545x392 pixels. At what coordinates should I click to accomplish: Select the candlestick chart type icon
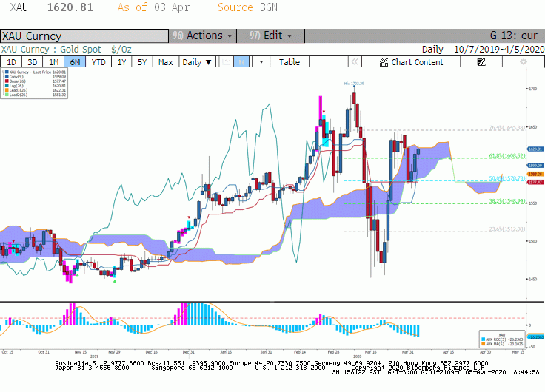click(x=241, y=62)
